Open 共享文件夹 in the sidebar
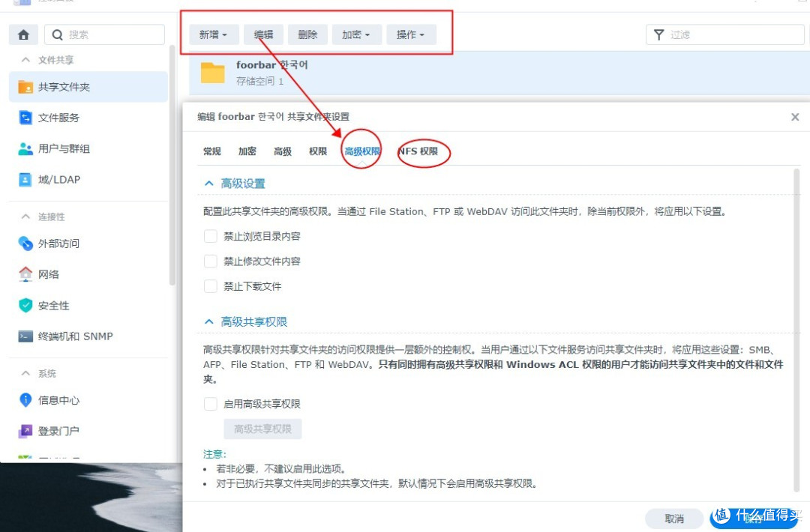810x532 pixels. [x=56, y=86]
